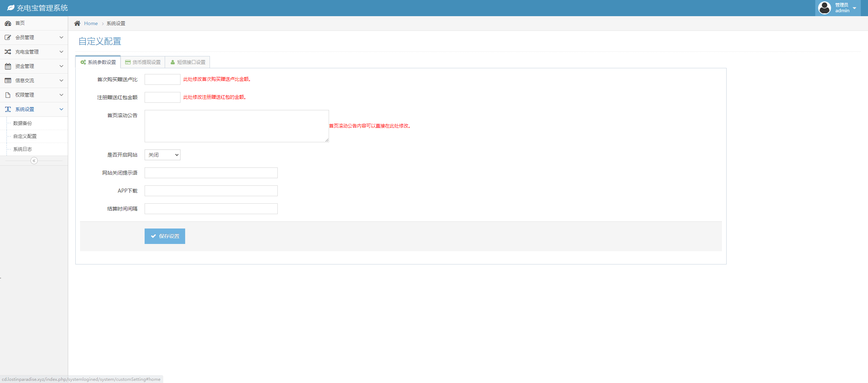The width and height of the screenshot is (868, 383).
Task: Open the 是否开启网站 dropdown
Action: pyautogui.click(x=162, y=155)
